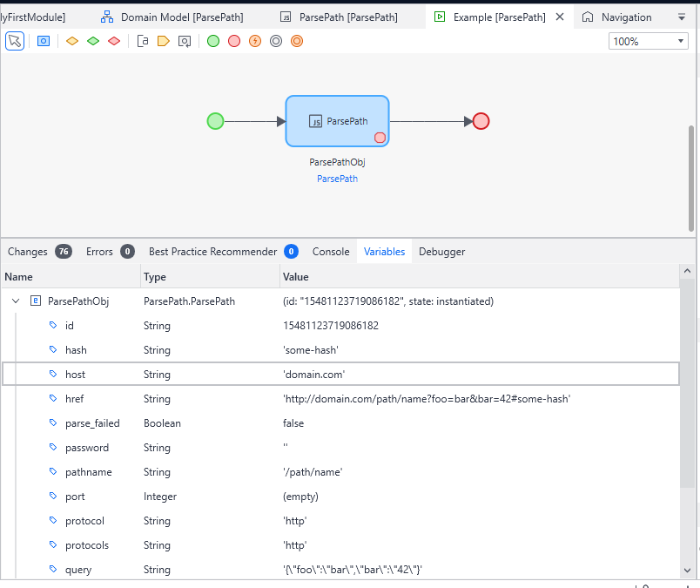Sort by the Value column header
Screen dimensions: 700x588
point(480,276)
